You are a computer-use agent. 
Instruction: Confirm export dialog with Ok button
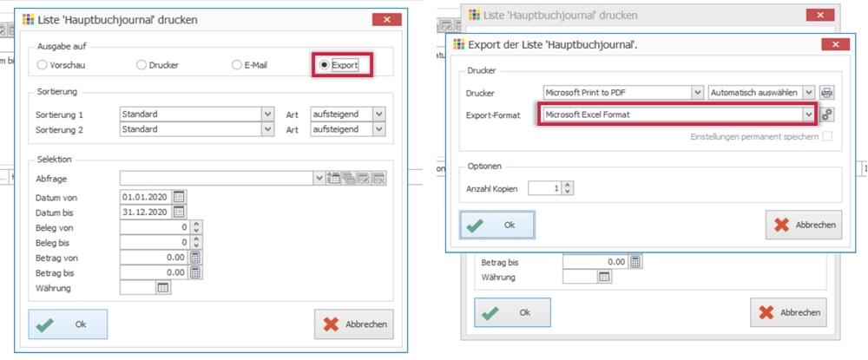pyautogui.click(x=496, y=225)
